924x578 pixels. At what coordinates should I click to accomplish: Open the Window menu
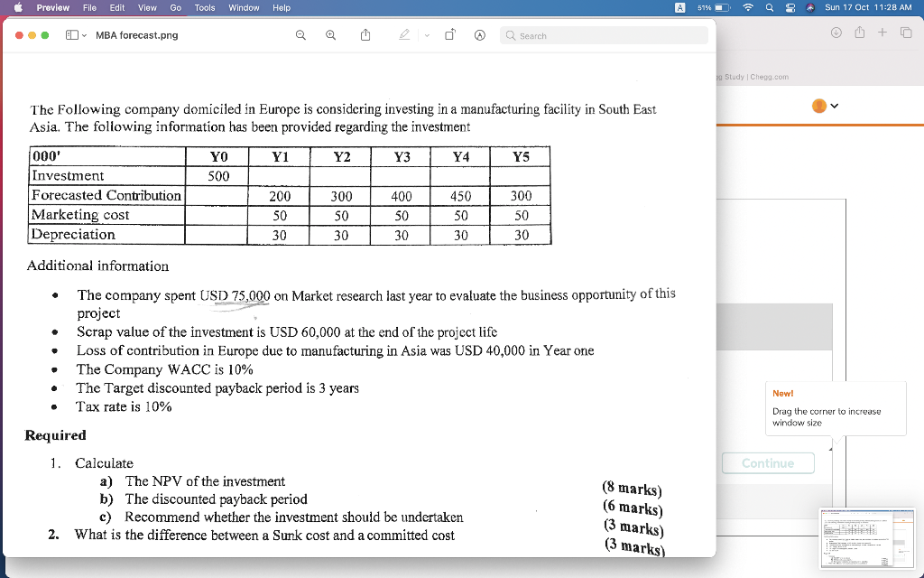[244, 7]
